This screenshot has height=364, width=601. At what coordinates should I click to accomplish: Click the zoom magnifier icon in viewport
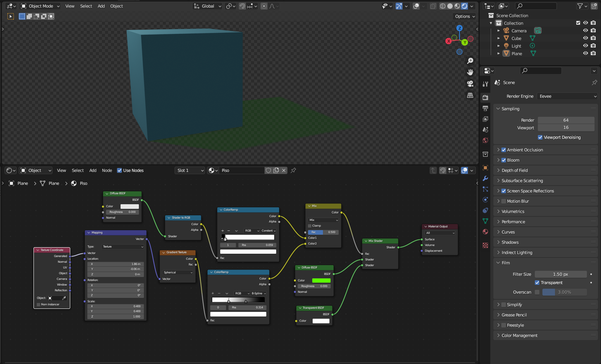pos(470,61)
